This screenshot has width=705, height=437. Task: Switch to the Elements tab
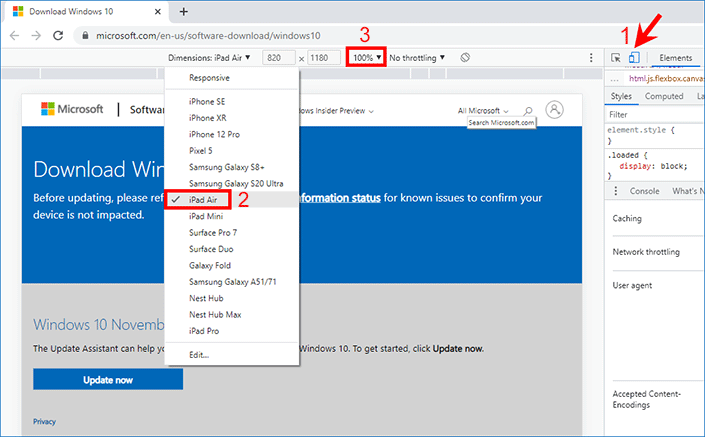point(675,58)
